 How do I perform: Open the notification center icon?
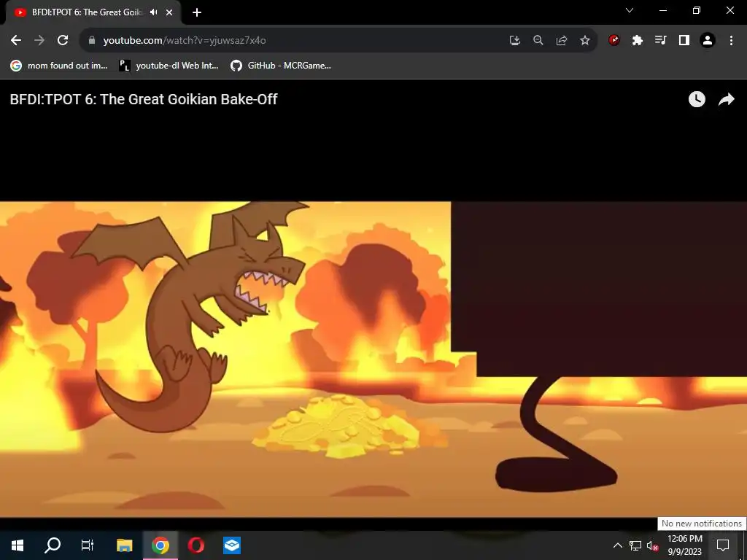pos(723,545)
